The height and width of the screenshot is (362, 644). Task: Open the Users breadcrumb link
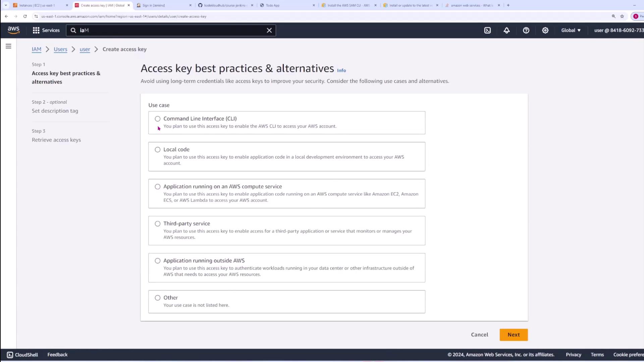[60, 49]
